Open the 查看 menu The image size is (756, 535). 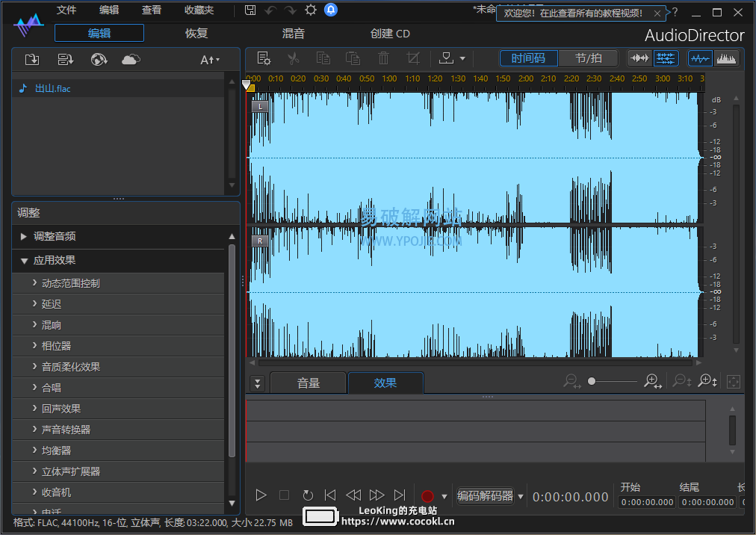pyautogui.click(x=152, y=10)
